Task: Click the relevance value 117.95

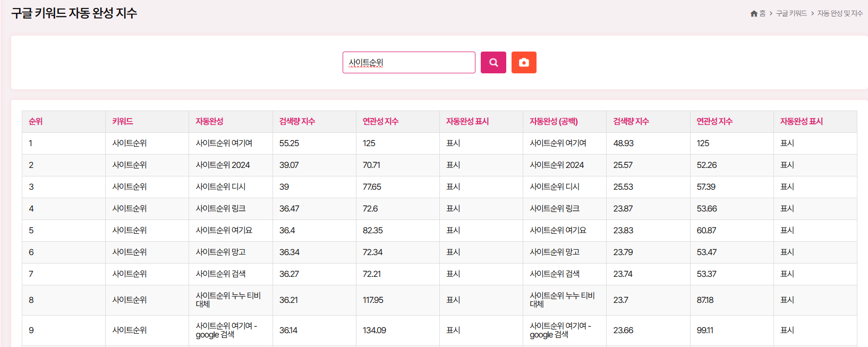Action: (x=373, y=300)
